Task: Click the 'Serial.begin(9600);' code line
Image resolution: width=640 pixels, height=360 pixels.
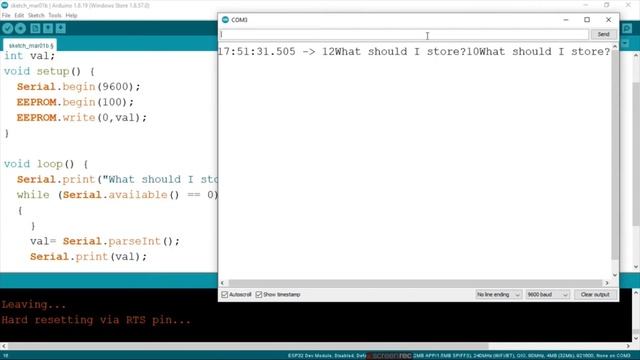Action: coord(78,87)
